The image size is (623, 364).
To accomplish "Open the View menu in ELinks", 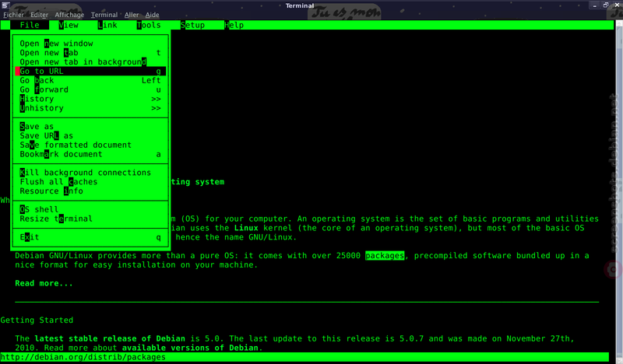I will (69, 25).
